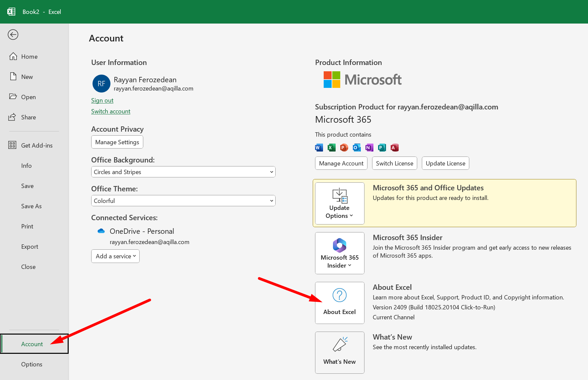This screenshot has height=380, width=588.
Task: Click the OneNote app icon
Action: [x=369, y=148]
